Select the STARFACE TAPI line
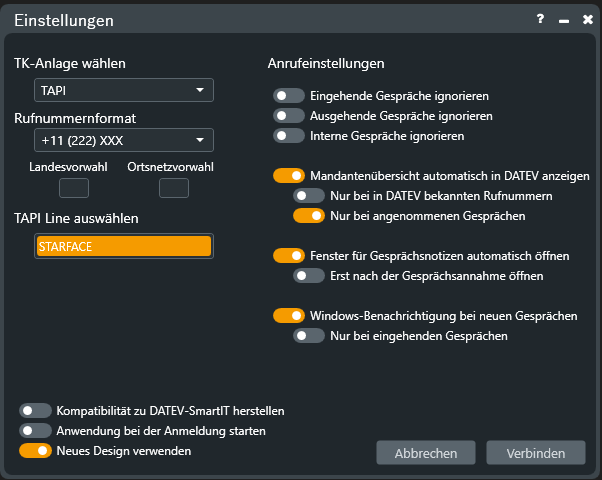This screenshot has height=480, width=602. point(124,246)
